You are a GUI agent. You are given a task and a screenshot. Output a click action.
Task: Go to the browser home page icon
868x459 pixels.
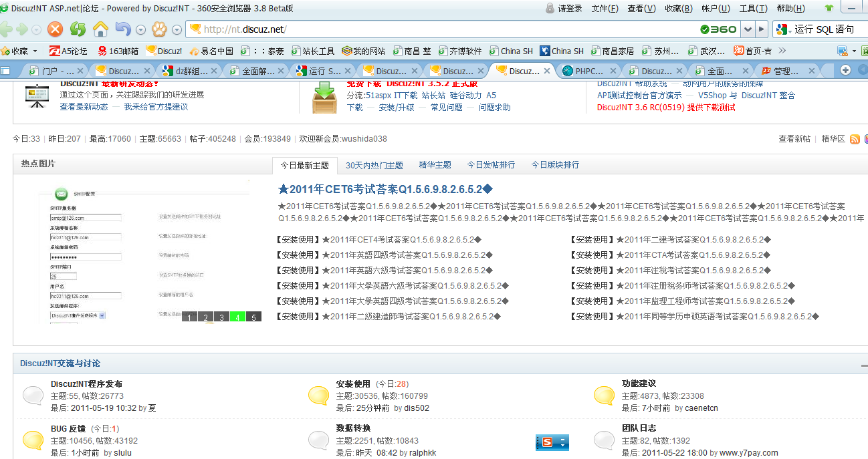(100, 29)
